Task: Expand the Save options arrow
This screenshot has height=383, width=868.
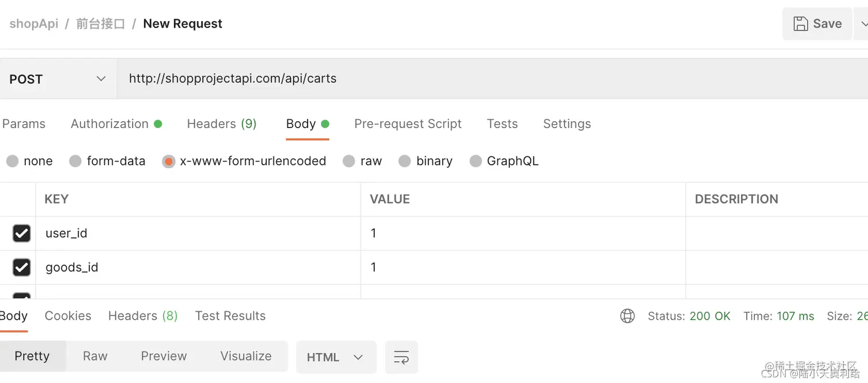Action: [863, 24]
